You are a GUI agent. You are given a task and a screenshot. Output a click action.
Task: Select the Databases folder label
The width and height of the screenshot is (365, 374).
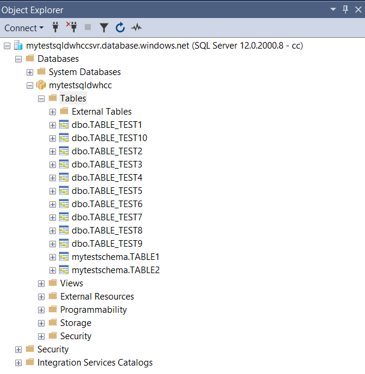(58, 59)
